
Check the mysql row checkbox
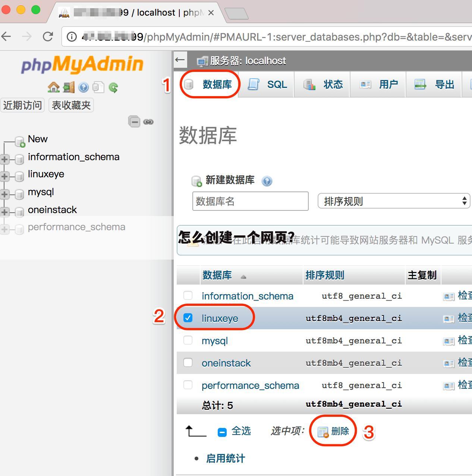point(188,340)
